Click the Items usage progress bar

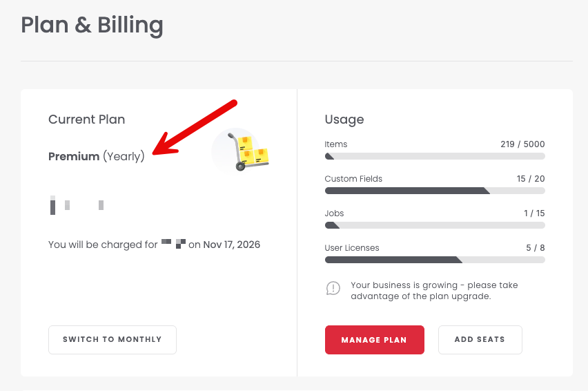tap(435, 156)
